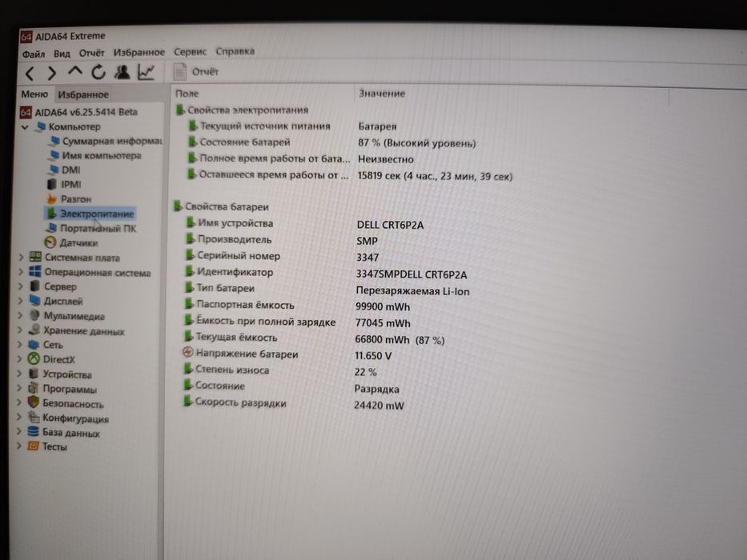
Task: Click the DMI tree icon
Action: (54, 170)
